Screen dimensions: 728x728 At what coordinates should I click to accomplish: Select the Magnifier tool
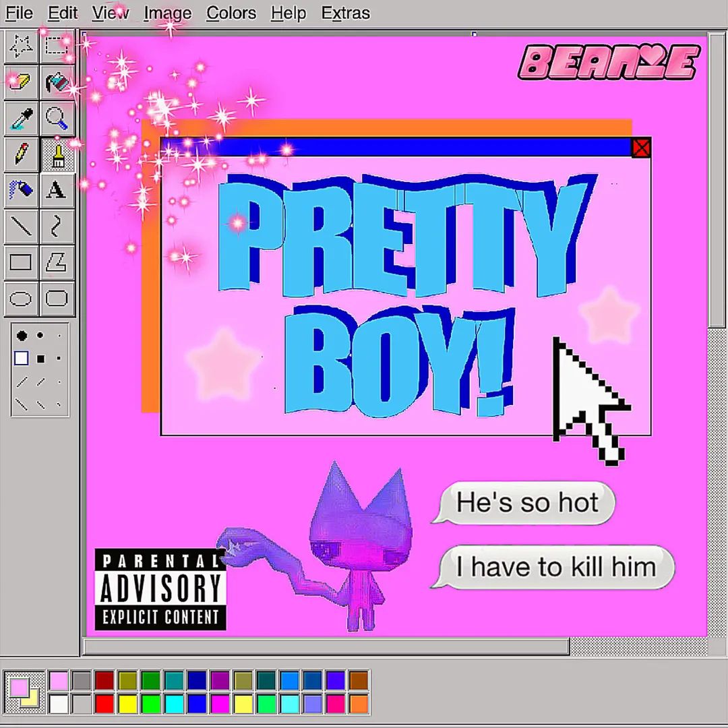[57, 119]
